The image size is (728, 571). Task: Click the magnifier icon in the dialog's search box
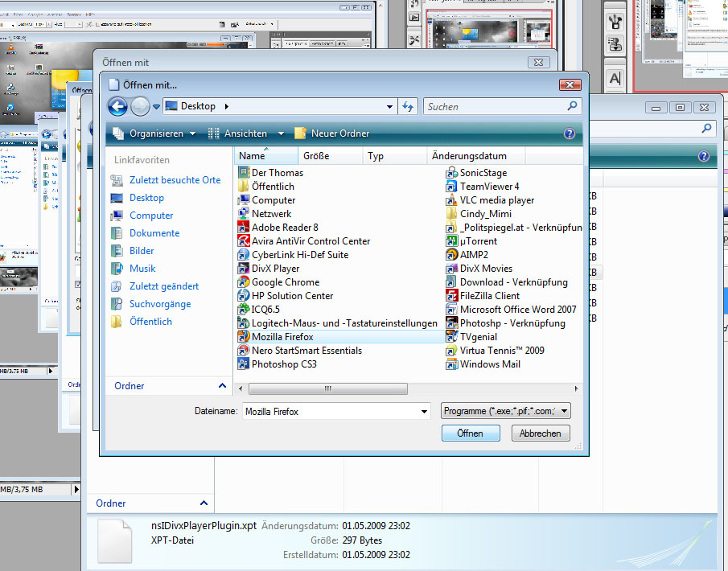pos(573,106)
